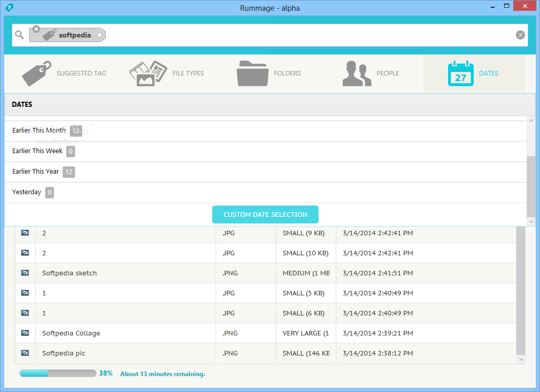Click the DATES section header
Viewport: 540px width, 392px height.
269,104
